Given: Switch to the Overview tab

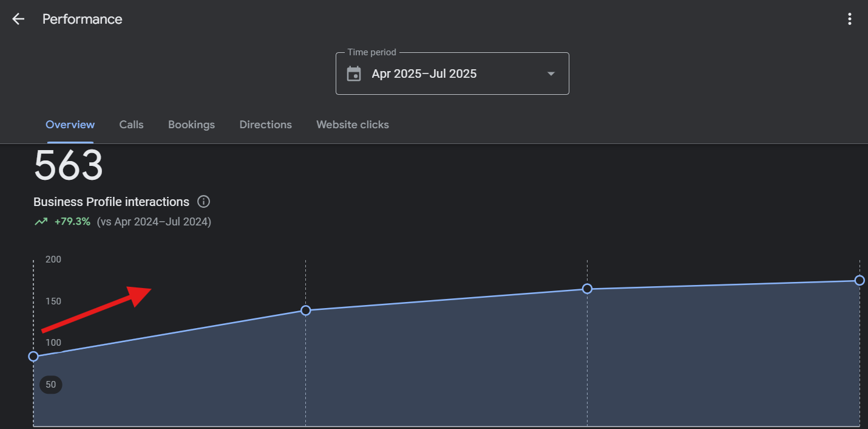Looking at the screenshot, I should [70, 125].
